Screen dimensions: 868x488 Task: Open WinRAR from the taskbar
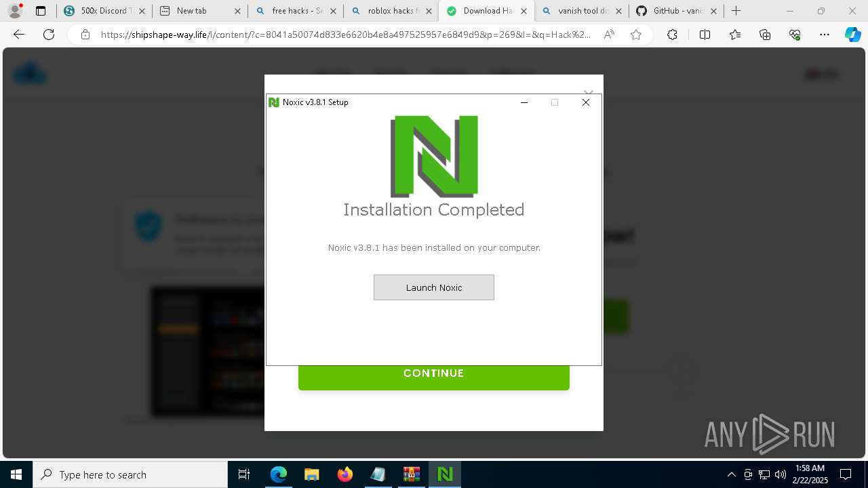click(x=412, y=474)
